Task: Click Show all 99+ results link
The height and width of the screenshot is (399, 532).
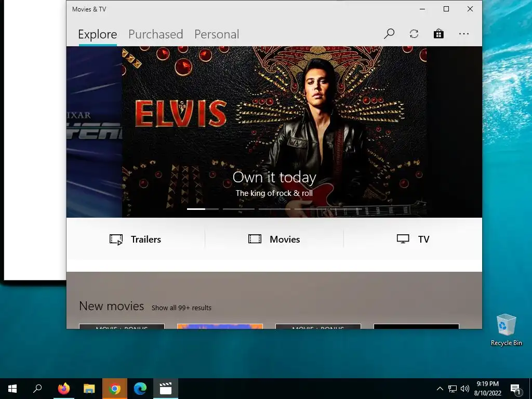Action: [181, 308]
